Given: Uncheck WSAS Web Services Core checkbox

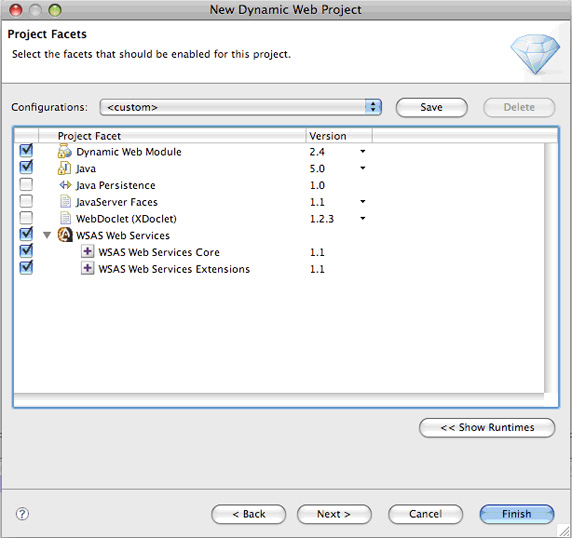Looking at the screenshot, I should (x=26, y=251).
